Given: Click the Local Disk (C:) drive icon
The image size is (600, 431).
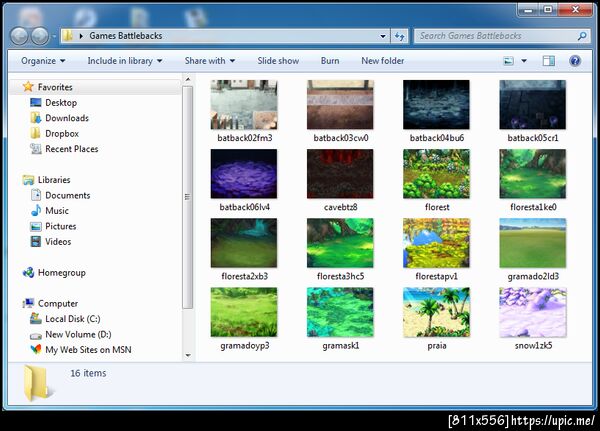Looking at the screenshot, I should pos(36,318).
